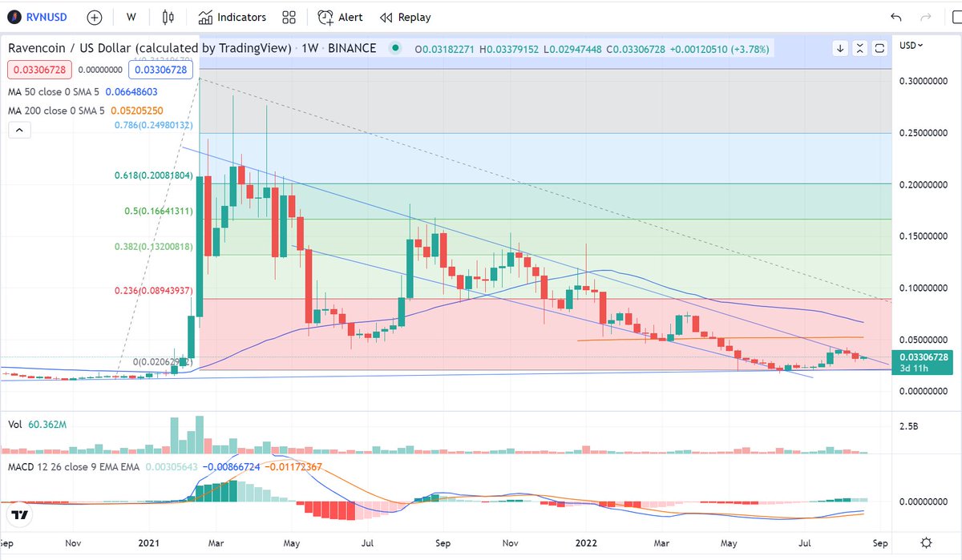Collapse the indicator legend arrow

20,130
